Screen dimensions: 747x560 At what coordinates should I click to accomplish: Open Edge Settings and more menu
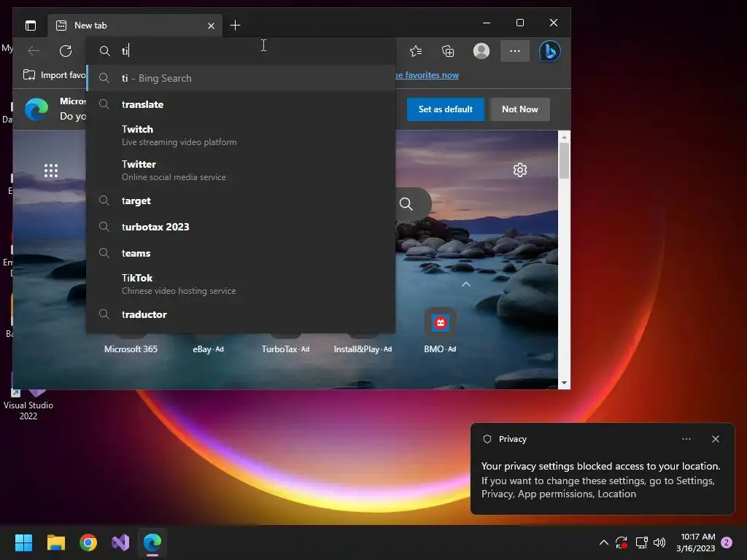[x=515, y=51]
